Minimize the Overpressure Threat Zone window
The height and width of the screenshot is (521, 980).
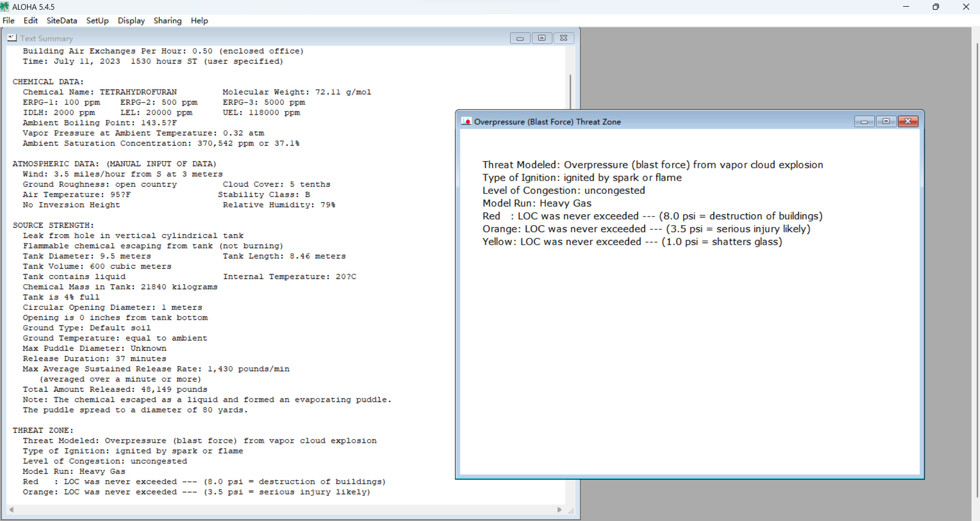864,122
